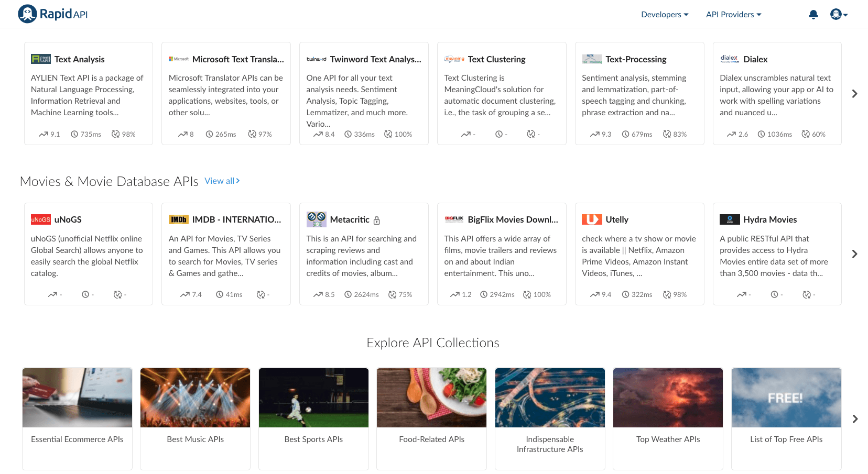
Task: Open the Microsoft Text Transla... API title
Action: tap(238, 59)
